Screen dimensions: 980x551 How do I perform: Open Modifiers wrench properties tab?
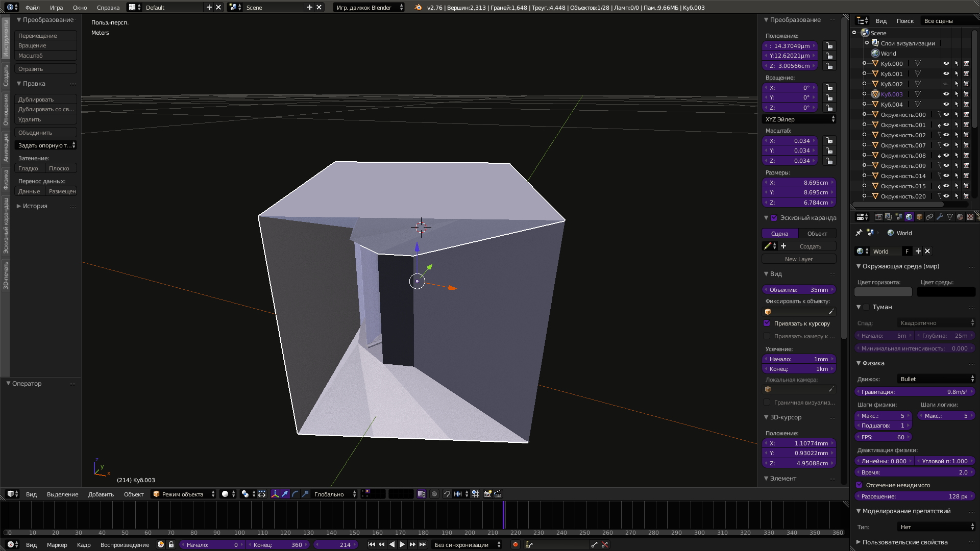[x=940, y=217]
